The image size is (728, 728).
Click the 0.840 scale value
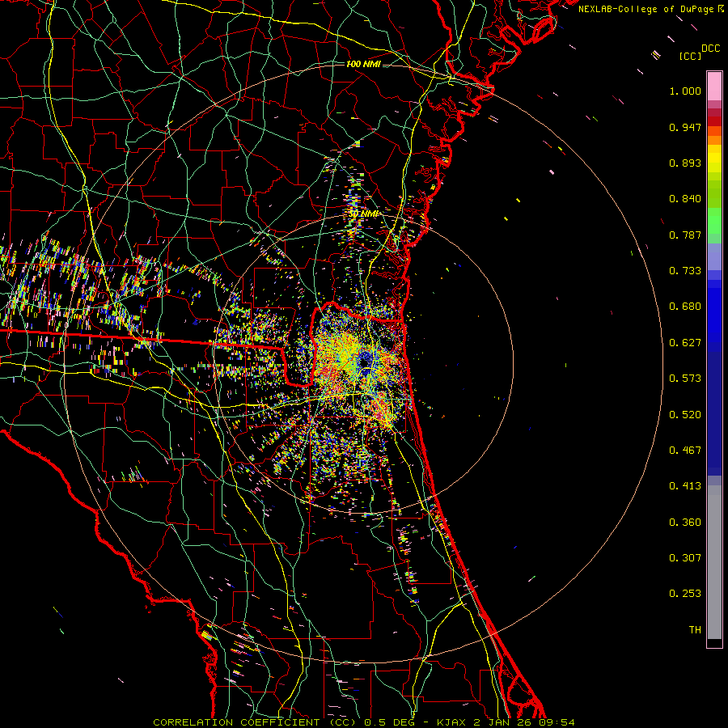[x=685, y=199]
